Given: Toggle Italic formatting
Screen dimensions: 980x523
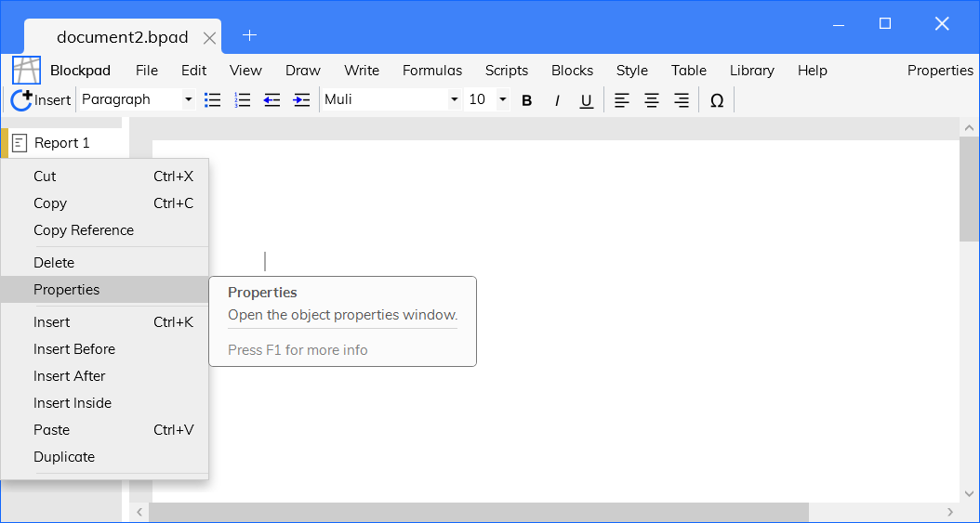Looking at the screenshot, I should (557, 100).
